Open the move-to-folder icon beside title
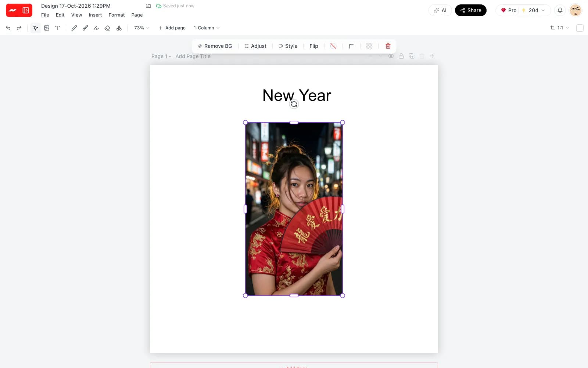 (148, 6)
